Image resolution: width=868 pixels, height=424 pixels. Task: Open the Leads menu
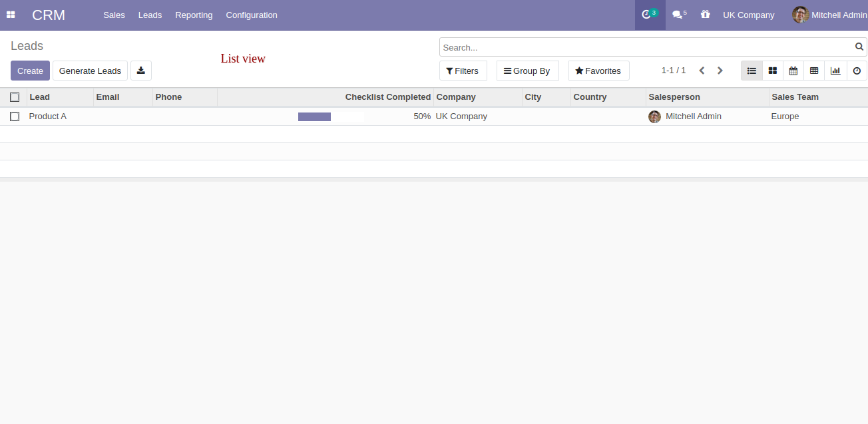(x=150, y=15)
